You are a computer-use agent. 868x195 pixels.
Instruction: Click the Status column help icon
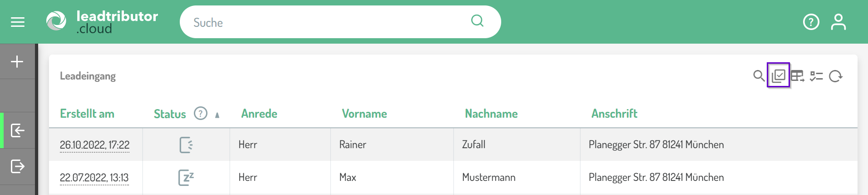tap(200, 113)
